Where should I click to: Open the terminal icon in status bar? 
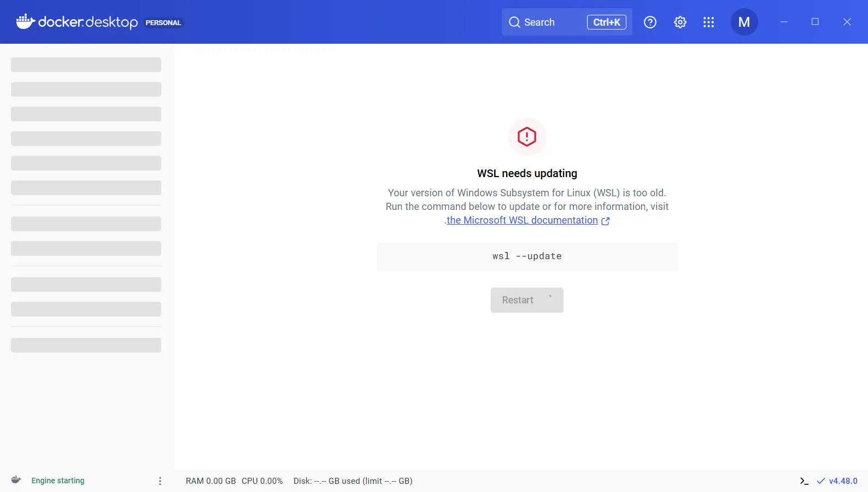click(804, 481)
